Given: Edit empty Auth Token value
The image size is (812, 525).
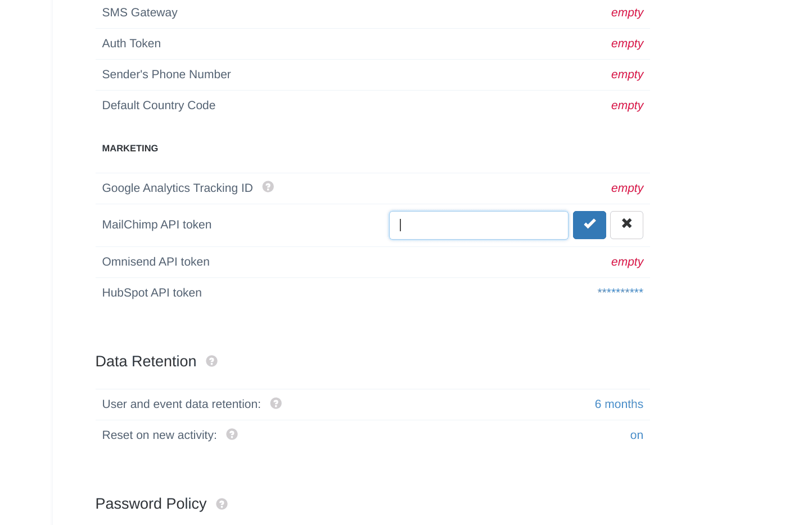Looking at the screenshot, I should click(627, 44).
